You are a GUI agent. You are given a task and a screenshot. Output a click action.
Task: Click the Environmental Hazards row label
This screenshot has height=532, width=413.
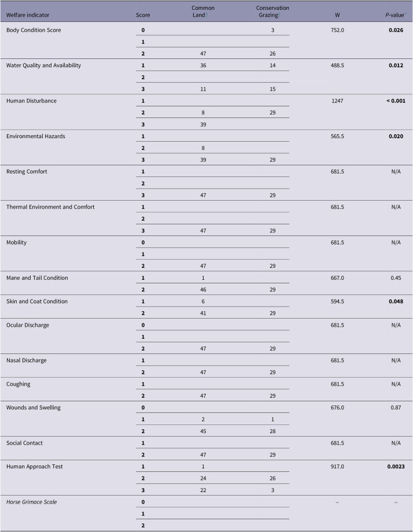(x=36, y=136)
